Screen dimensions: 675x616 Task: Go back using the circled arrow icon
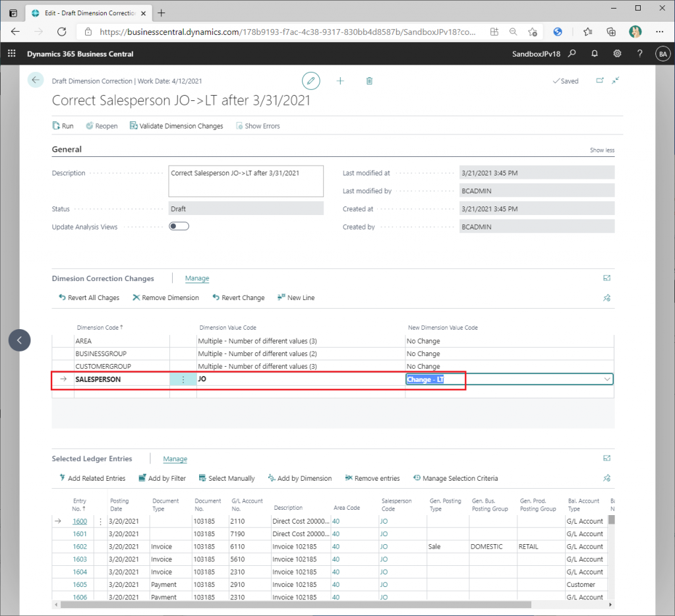coord(36,80)
